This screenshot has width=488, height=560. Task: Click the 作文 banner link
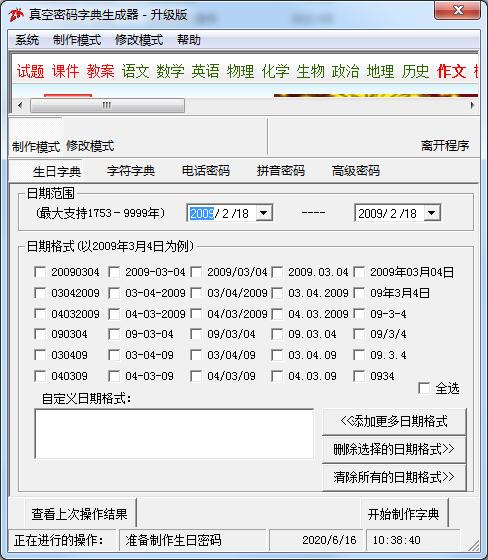pos(452,71)
